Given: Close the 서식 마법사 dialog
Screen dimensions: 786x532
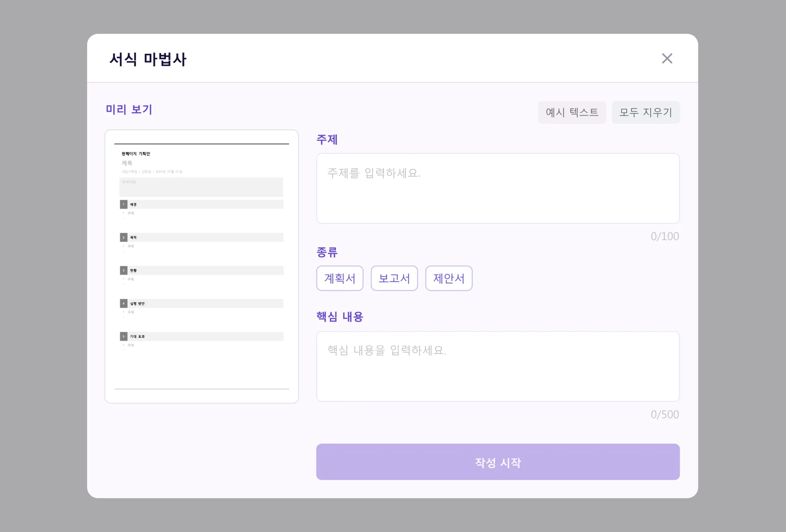Looking at the screenshot, I should (667, 58).
